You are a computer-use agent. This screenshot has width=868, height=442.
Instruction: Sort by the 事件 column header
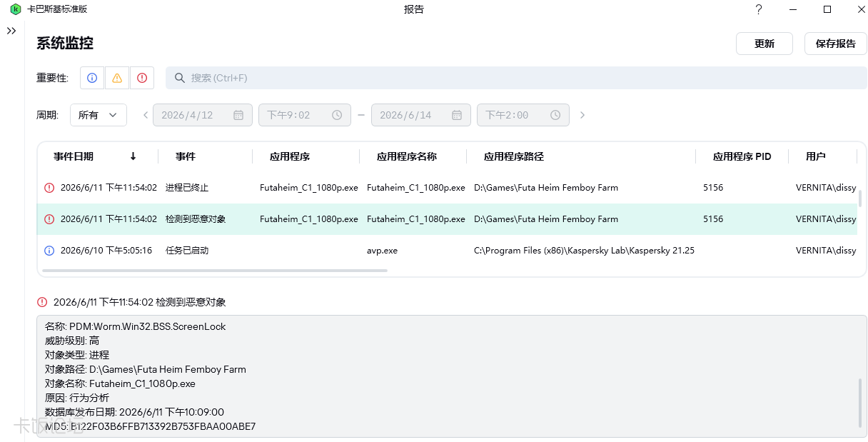point(186,156)
